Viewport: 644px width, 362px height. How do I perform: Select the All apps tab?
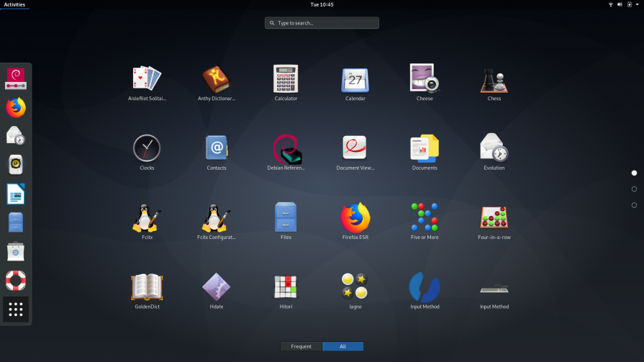coord(343,346)
